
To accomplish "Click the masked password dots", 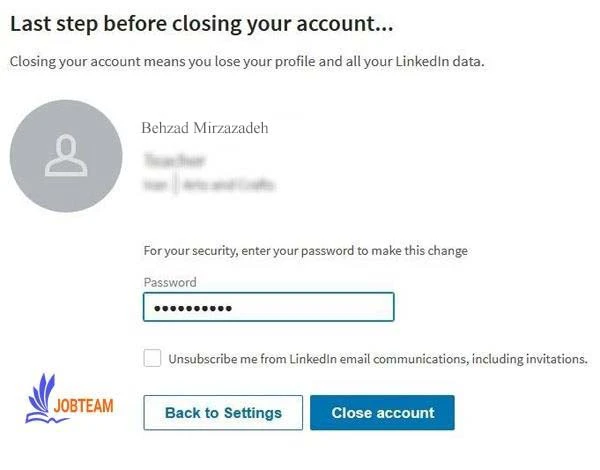I will tap(189, 308).
